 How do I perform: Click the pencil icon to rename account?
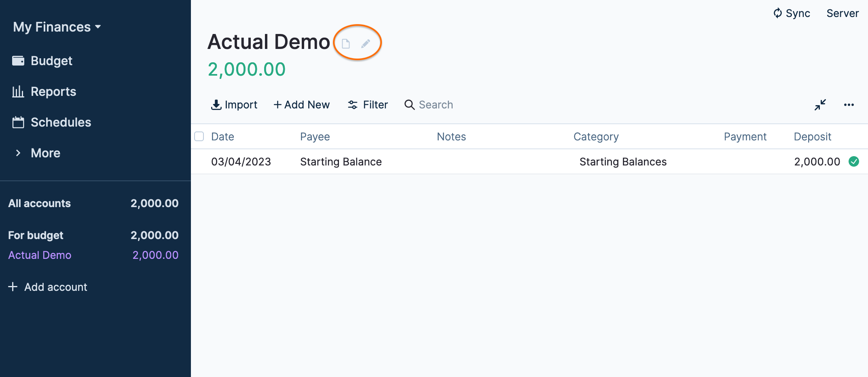click(x=366, y=44)
